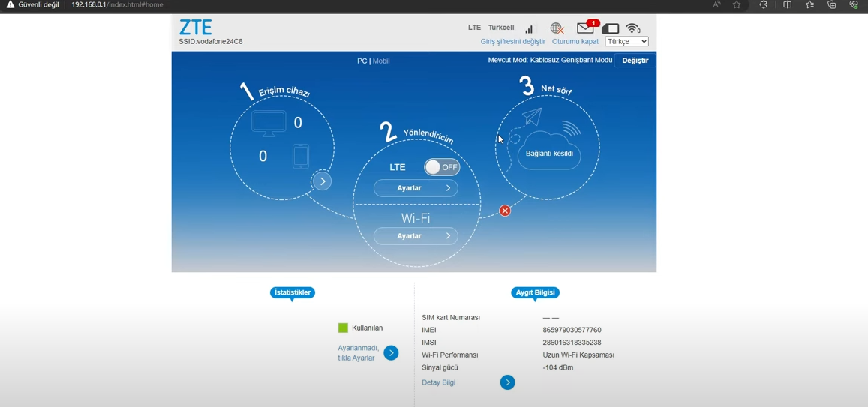Open Detay Bilgi arrow button
Viewport: 868px width, 407px height.
point(508,382)
